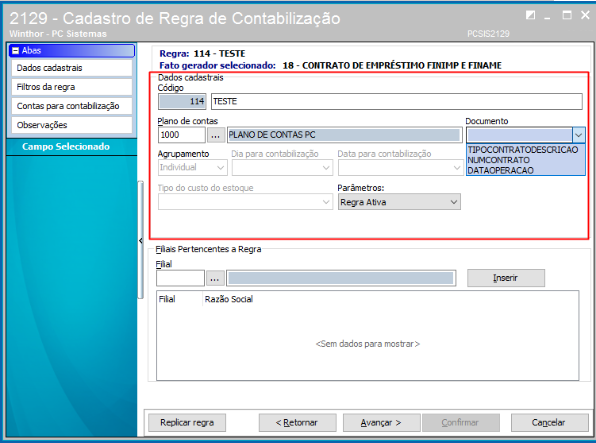Open the Parâmetros Regra Ativa dropdown
The width and height of the screenshot is (596, 443).
tap(399, 202)
